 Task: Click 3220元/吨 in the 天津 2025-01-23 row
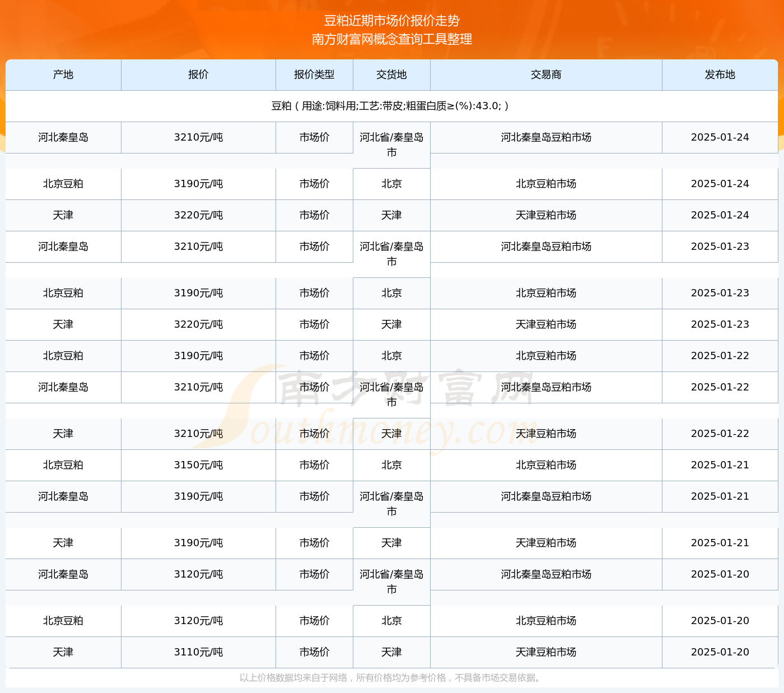pos(198,324)
